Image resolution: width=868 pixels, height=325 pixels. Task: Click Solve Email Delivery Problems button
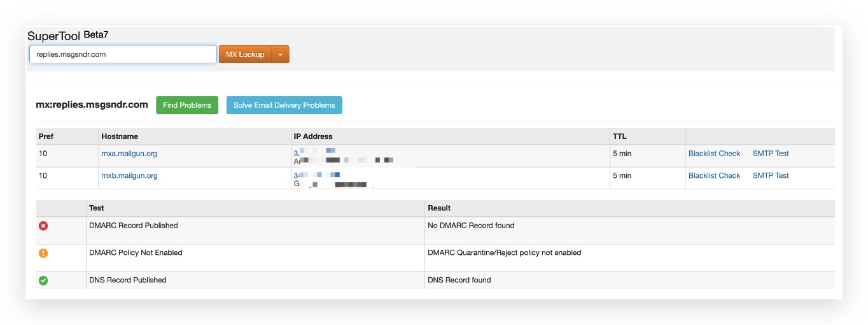pos(284,105)
